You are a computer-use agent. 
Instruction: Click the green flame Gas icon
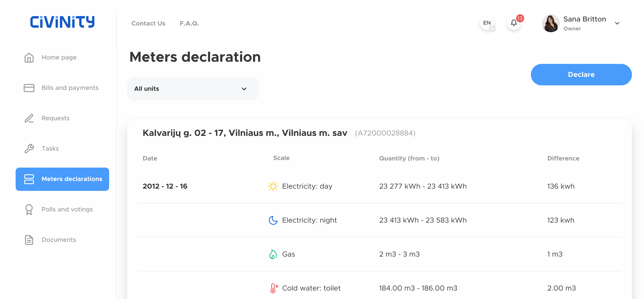pyautogui.click(x=273, y=254)
